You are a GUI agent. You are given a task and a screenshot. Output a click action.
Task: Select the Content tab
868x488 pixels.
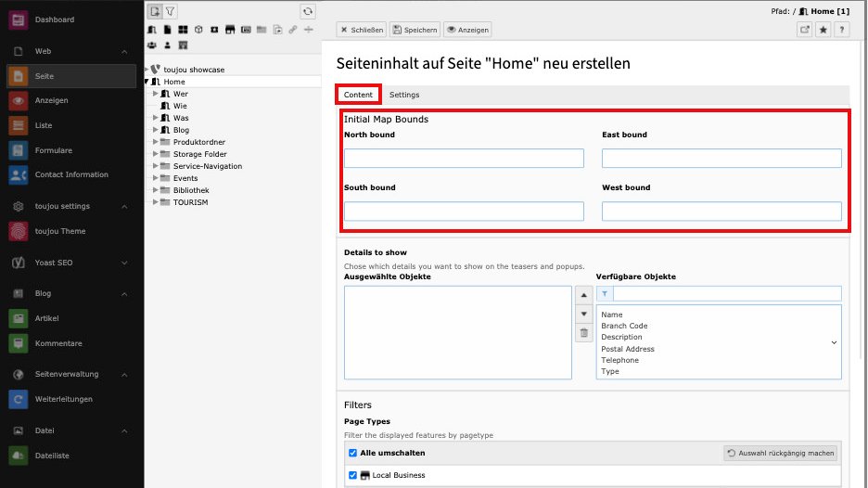click(358, 95)
